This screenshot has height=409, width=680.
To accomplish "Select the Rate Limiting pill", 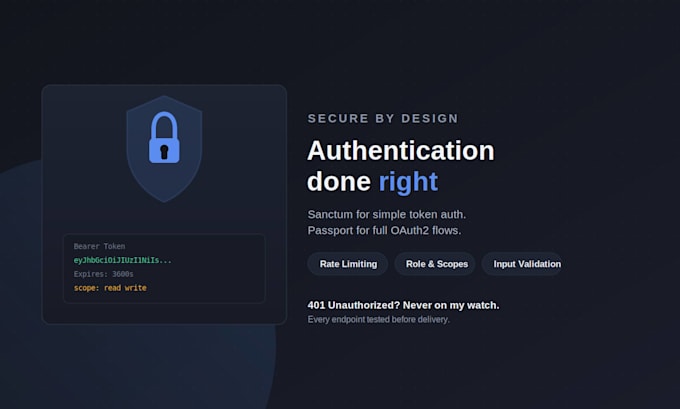I will pyautogui.click(x=348, y=264).
